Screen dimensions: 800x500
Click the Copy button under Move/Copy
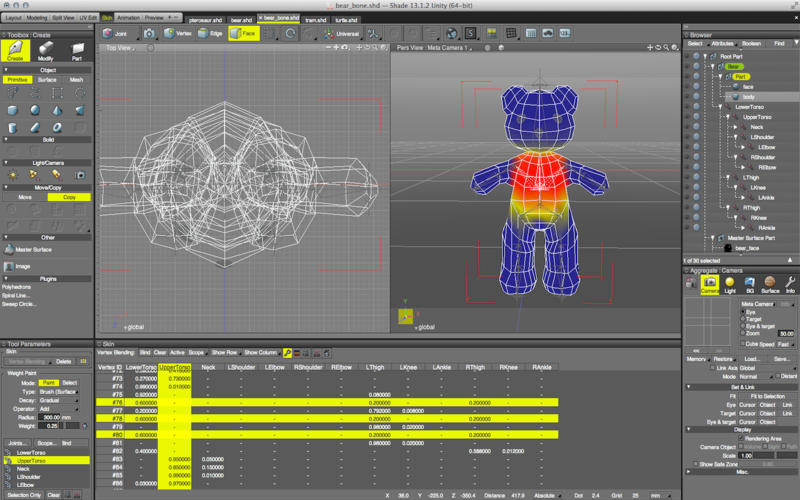tap(69, 197)
